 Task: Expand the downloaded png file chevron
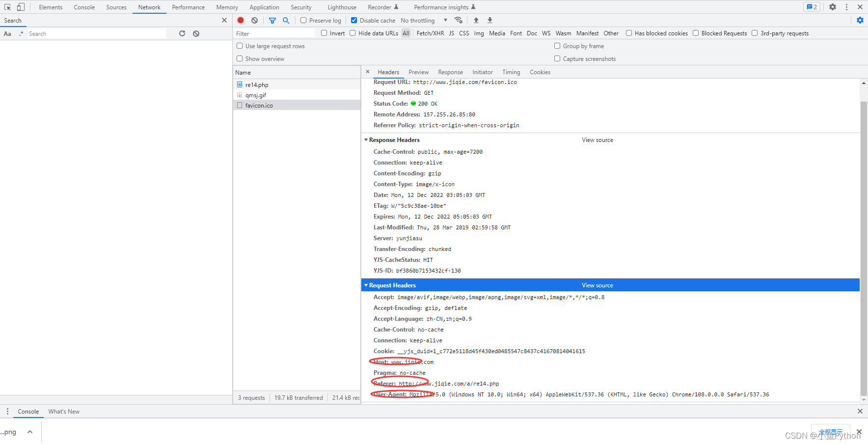point(30,432)
